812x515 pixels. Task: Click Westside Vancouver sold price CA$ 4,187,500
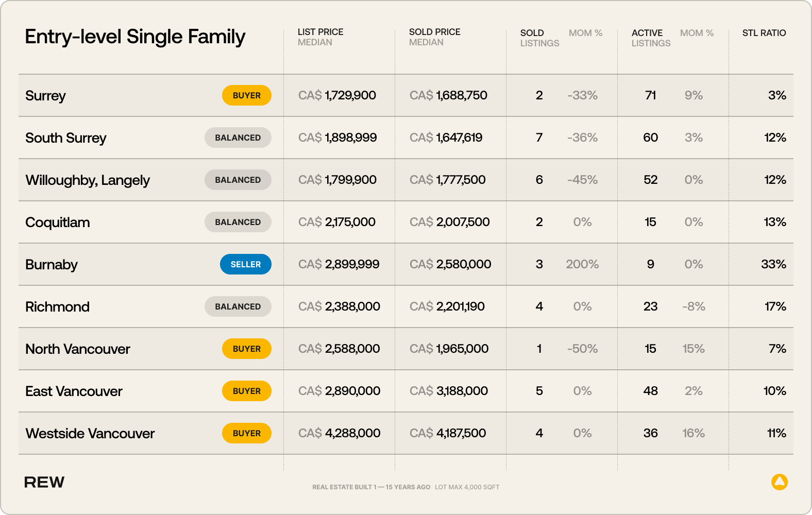pyautogui.click(x=448, y=433)
